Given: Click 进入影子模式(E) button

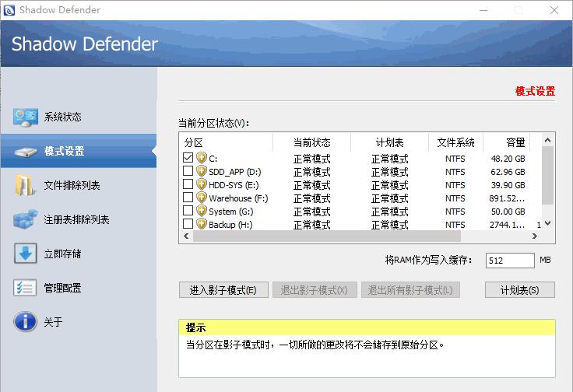Looking at the screenshot, I should 223,290.
